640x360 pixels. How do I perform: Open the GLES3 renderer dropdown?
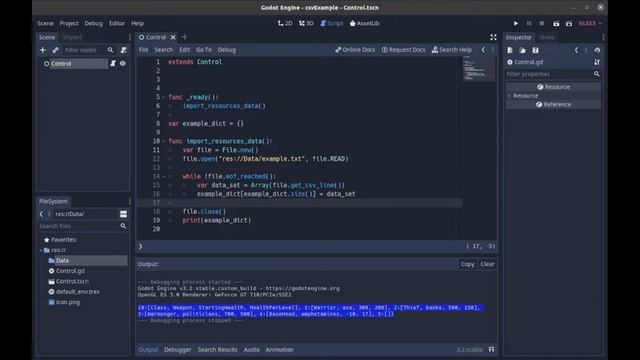[x=590, y=23]
